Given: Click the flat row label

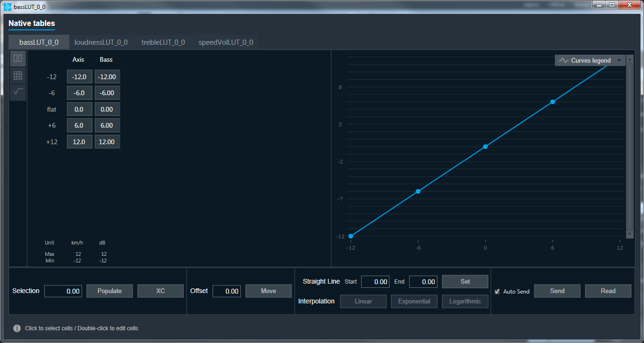Looking at the screenshot, I should 52,109.
